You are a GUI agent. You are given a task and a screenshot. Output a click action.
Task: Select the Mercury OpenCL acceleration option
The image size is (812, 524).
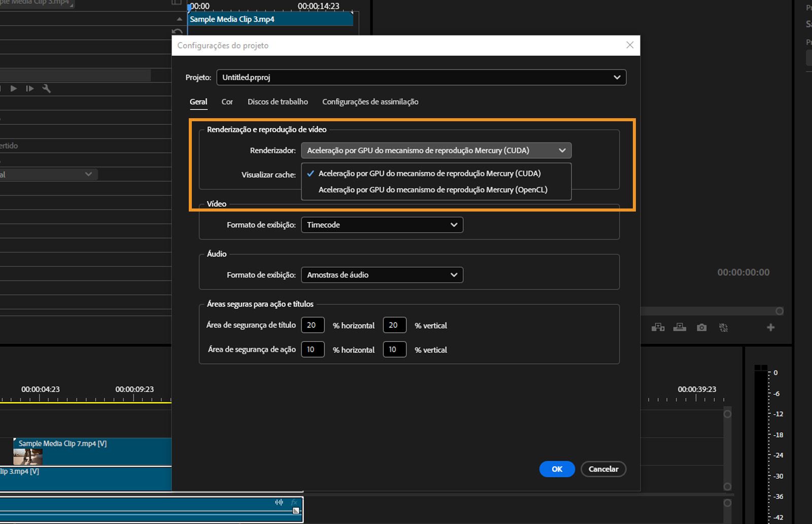pyautogui.click(x=433, y=189)
